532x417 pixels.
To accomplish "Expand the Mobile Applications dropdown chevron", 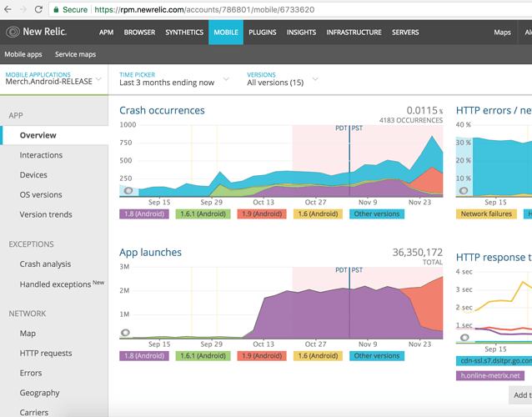I will 98,79.
